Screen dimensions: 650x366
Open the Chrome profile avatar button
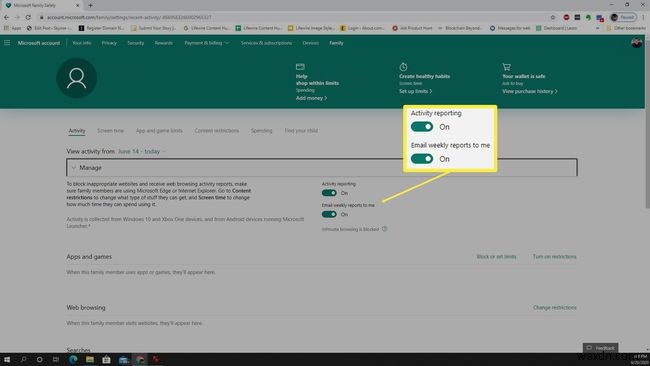pyautogui.click(x=623, y=17)
